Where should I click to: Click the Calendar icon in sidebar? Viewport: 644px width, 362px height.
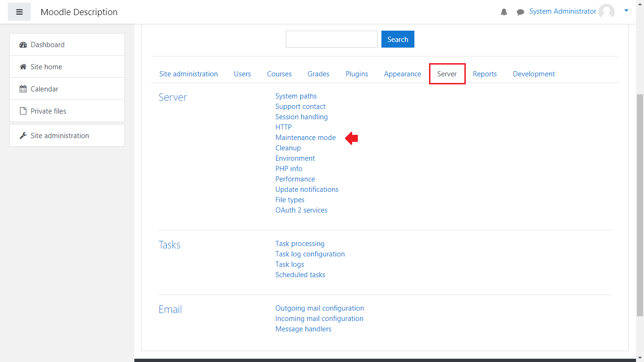pyautogui.click(x=23, y=89)
